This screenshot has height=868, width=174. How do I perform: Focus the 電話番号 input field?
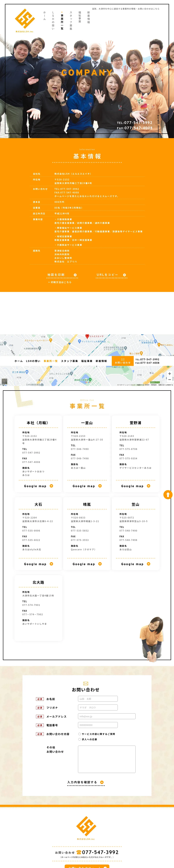coord(98,725)
